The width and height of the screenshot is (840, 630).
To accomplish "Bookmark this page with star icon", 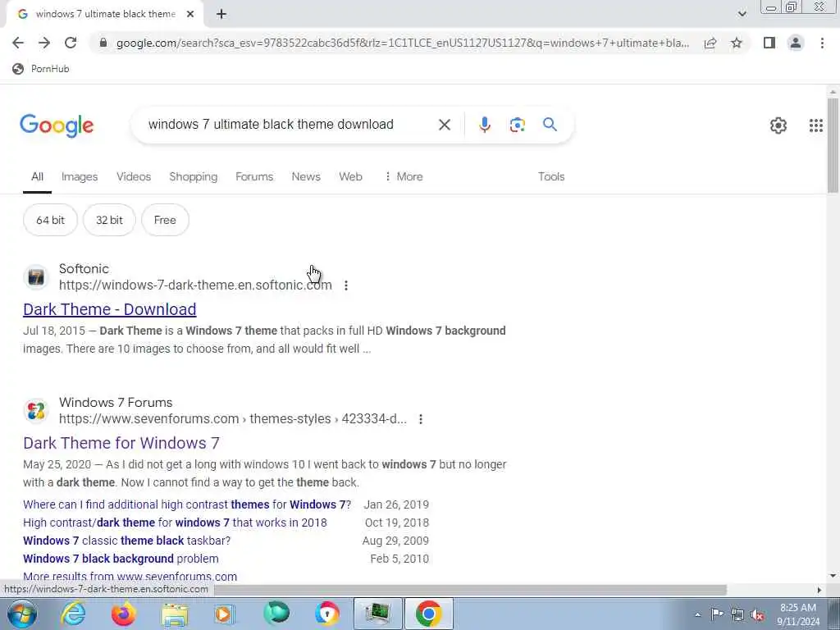I will pyautogui.click(x=737, y=43).
